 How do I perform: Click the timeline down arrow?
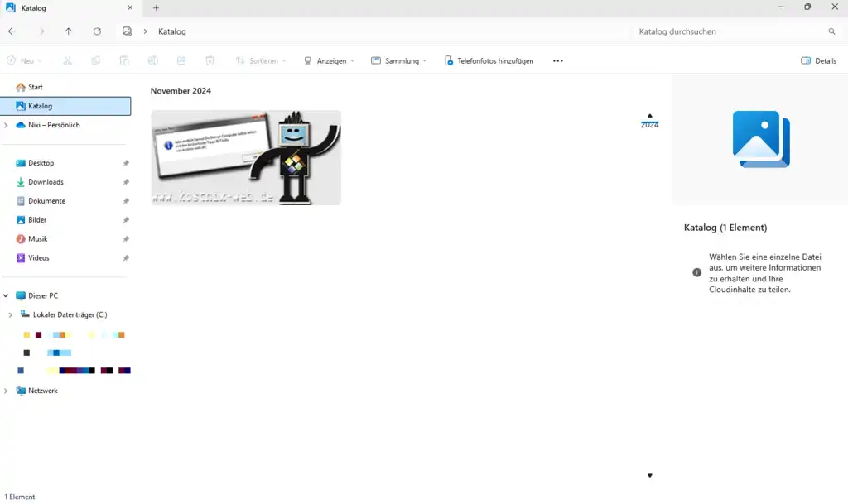click(x=649, y=475)
